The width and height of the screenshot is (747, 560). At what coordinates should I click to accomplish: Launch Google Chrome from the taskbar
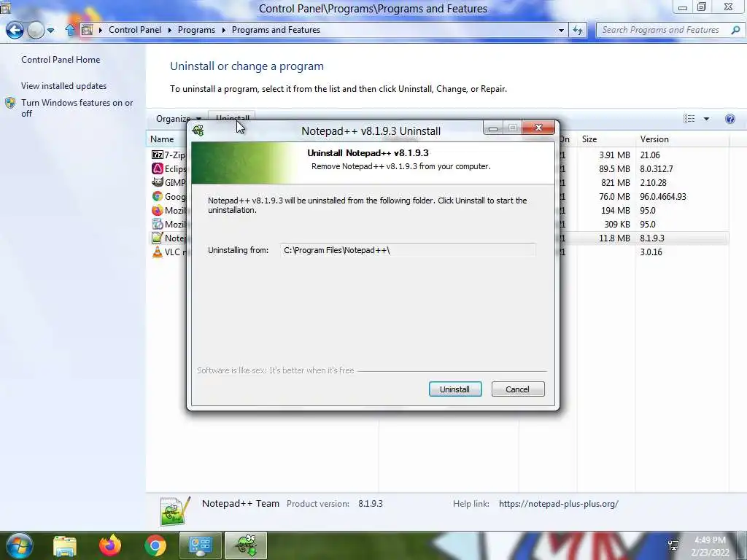pos(155,545)
